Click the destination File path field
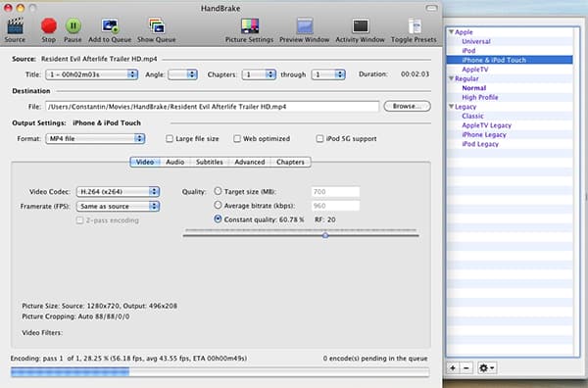Image resolution: width=588 pixels, height=388 pixels. coord(213,107)
